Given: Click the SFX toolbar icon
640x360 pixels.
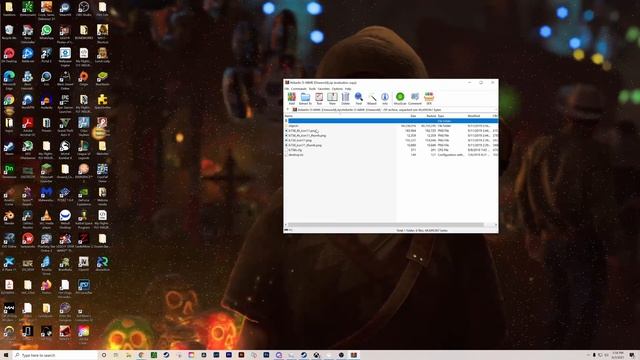Looking at the screenshot, I should pos(429,98).
